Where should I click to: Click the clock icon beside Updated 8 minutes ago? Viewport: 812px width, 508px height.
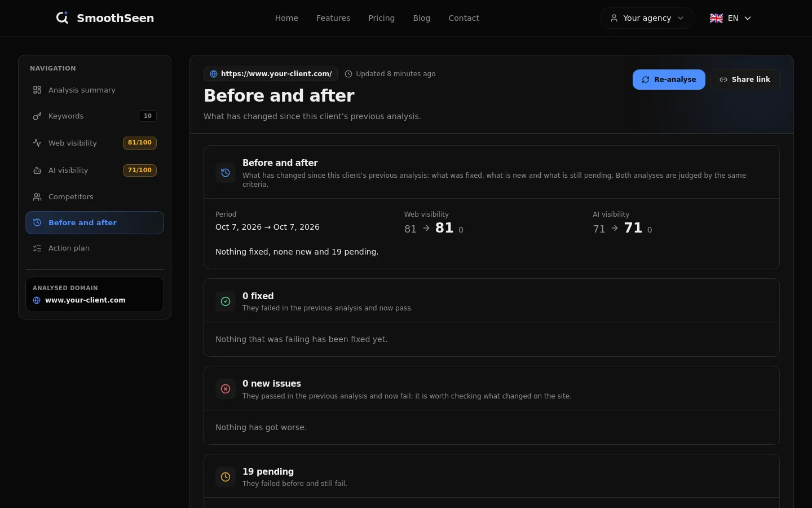tap(348, 74)
